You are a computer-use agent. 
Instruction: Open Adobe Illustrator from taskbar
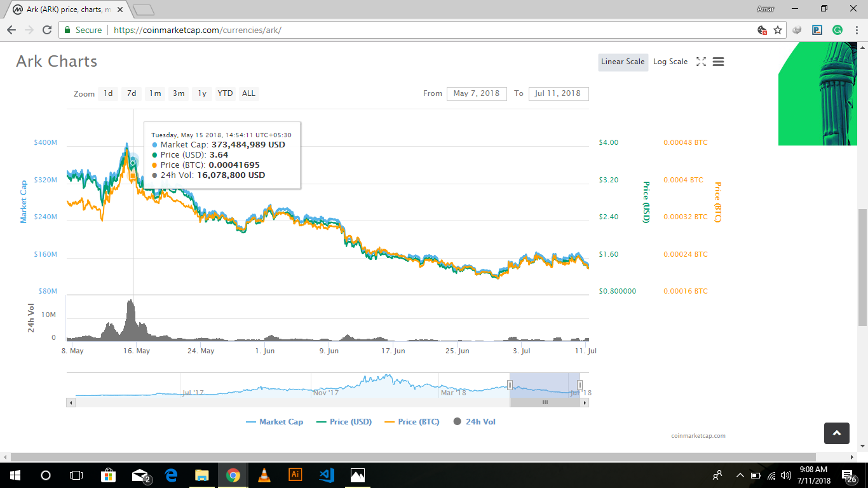[295, 475]
